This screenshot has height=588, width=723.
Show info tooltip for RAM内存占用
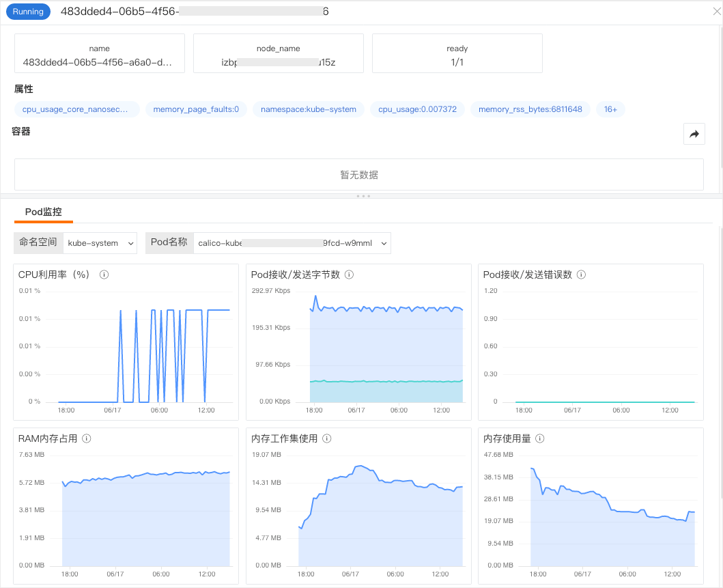click(x=86, y=438)
